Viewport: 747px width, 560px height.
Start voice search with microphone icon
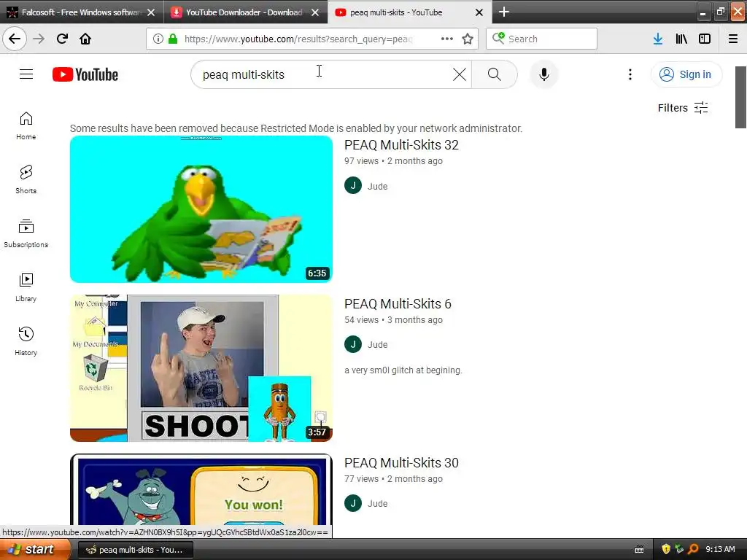pyautogui.click(x=544, y=74)
